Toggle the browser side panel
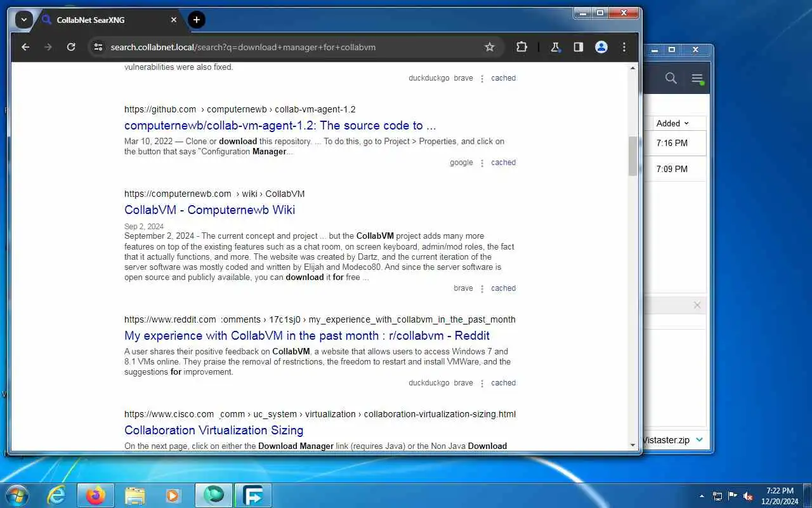The height and width of the screenshot is (508, 812). pos(578,47)
